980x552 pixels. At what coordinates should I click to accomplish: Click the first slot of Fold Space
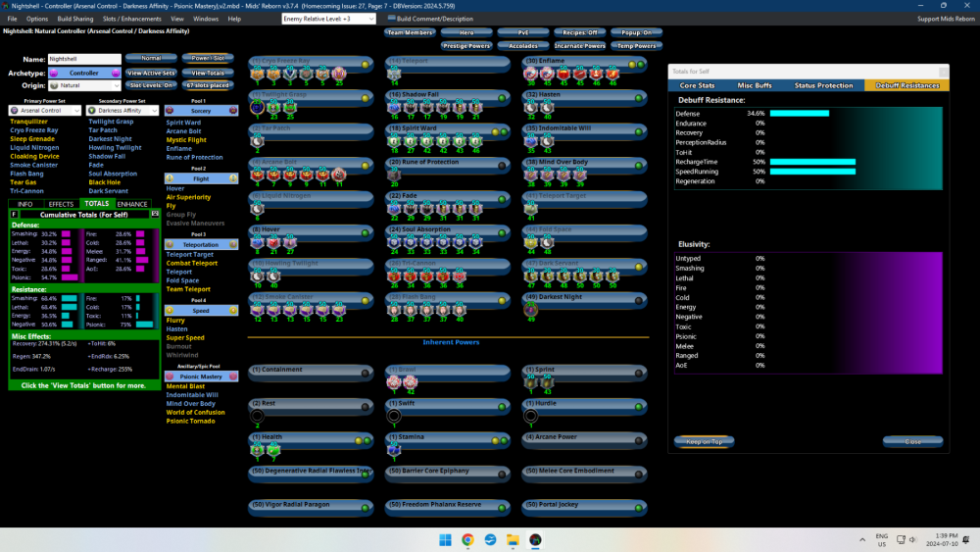[x=530, y=242]
